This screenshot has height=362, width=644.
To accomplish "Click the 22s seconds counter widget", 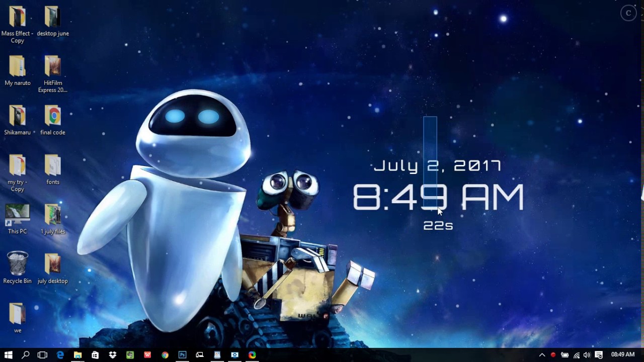I will 438,226.
